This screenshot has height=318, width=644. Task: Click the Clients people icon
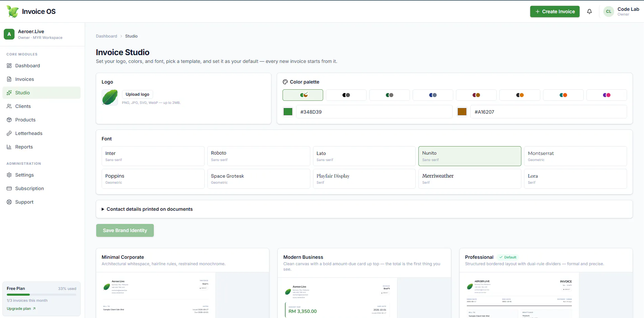pos(9,106)
